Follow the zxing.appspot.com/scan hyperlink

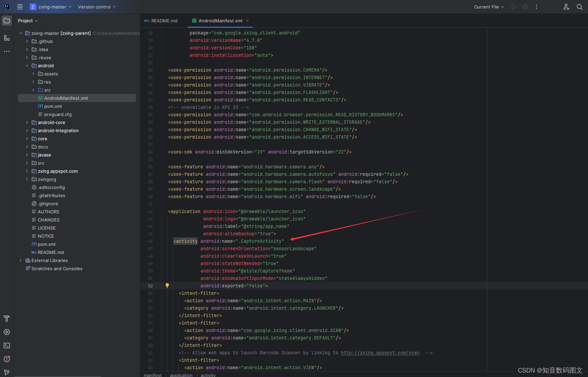point(380,353)
